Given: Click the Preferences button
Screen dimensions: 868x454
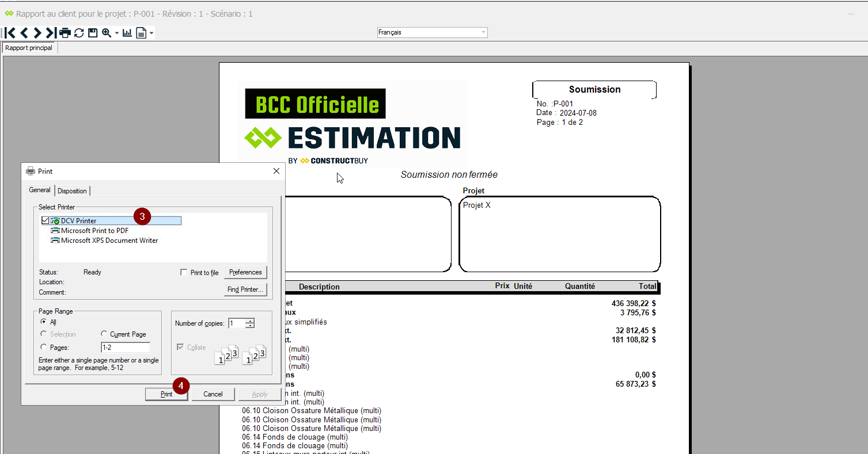Looking at the screenshot, I should (245, 272).
